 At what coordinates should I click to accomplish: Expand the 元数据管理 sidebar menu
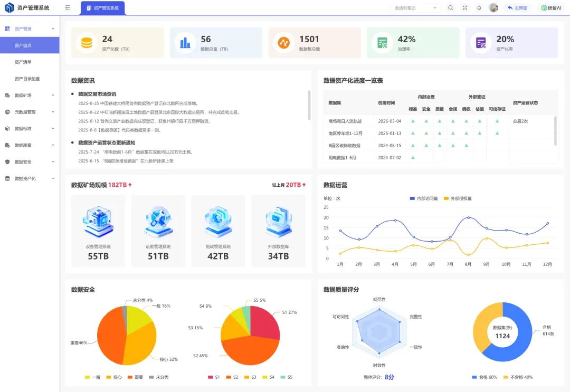[30, 112]
